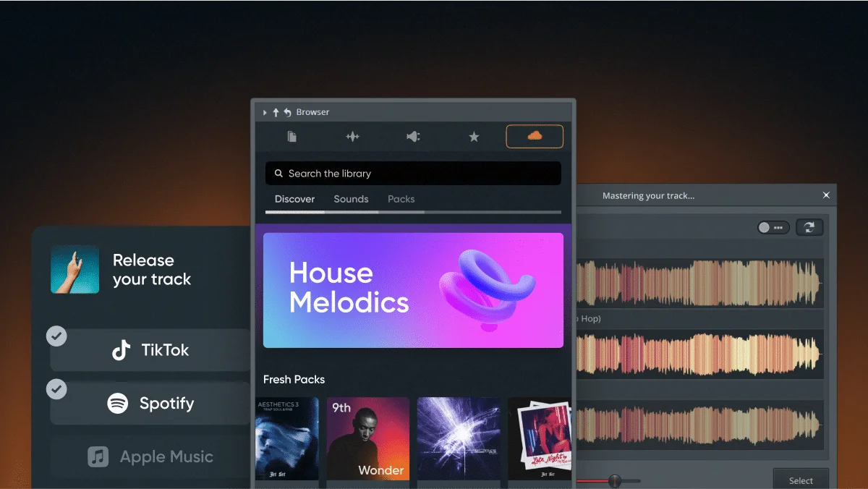This screenshot has height=489, width=868.
Task: Toggle the TikTok checkmark
Action: [56, 336]
